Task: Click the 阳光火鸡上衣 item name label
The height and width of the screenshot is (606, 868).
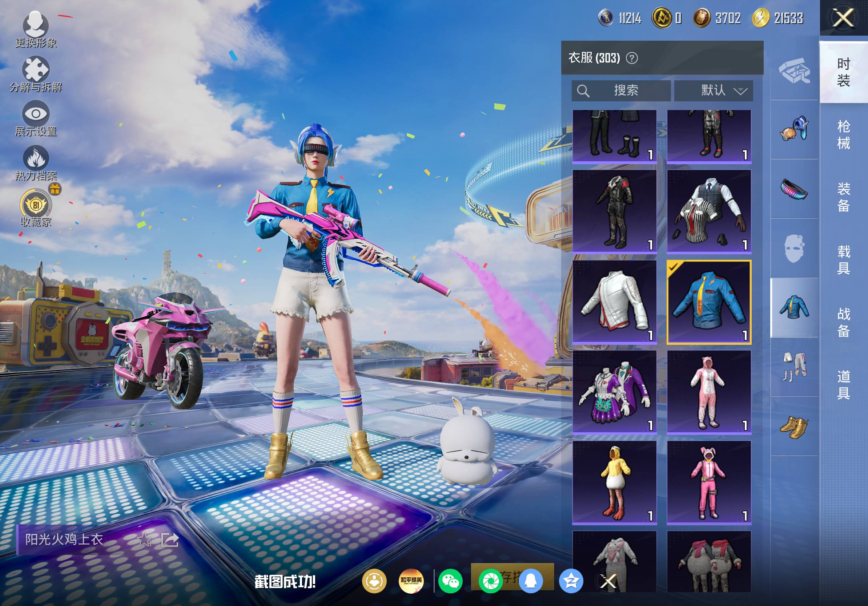Action: click(64, 540)
